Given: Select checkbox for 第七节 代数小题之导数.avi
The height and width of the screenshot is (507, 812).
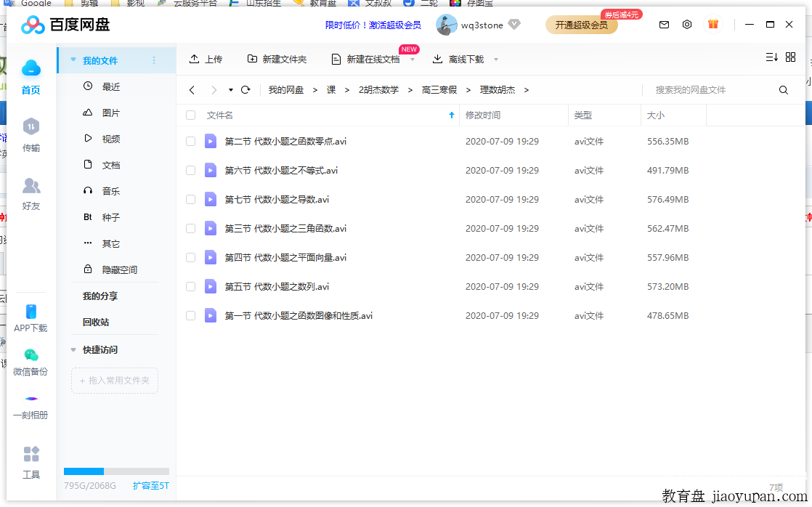Looking at the screenshot, I should [x=191, y=200].
